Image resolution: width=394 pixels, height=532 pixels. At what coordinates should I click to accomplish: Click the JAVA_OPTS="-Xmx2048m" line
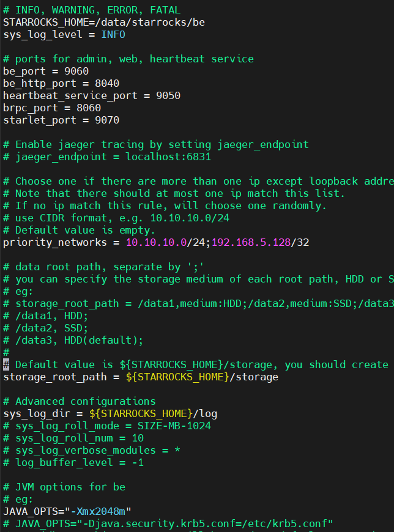[x=67, y=511]
